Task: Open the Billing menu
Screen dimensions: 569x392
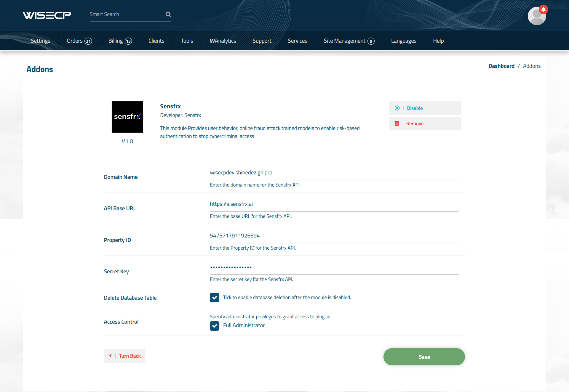Action: 120,41
